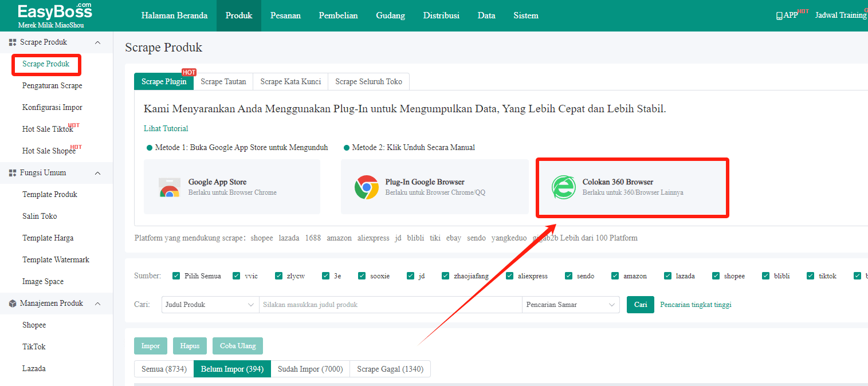The height and width of the screenshot is (386, 868).
Task: Click the Chrome Plug-In Google Browser icon
Action: pyautogui.click(x=366, y=187)
